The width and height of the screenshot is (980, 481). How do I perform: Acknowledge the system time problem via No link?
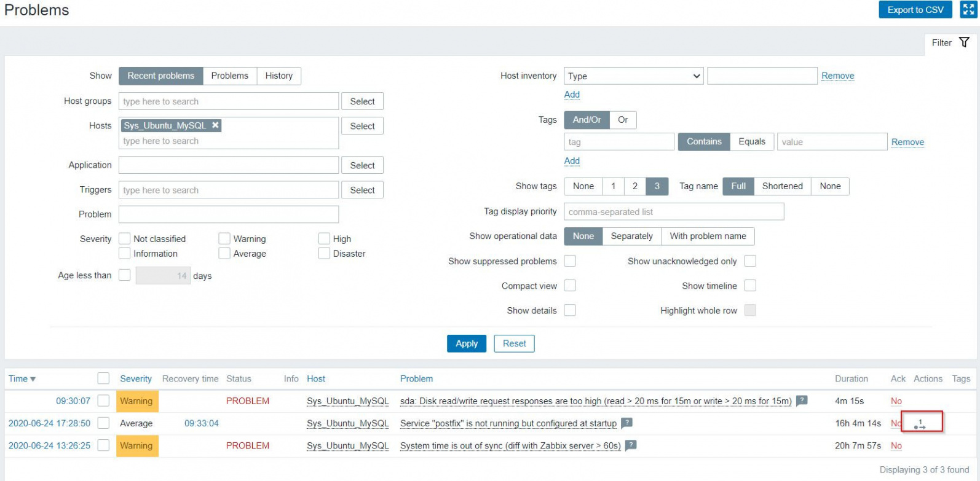point(896,445)
